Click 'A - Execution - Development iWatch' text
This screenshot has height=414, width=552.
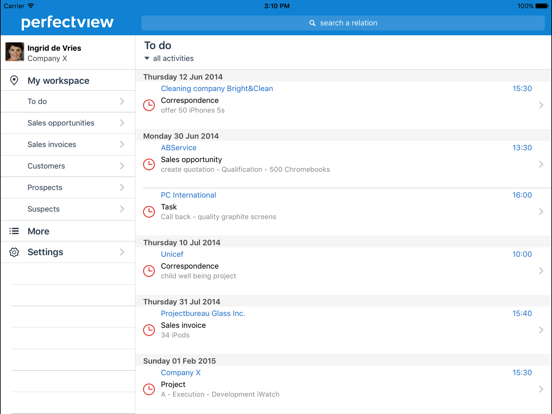coord(220,394)
